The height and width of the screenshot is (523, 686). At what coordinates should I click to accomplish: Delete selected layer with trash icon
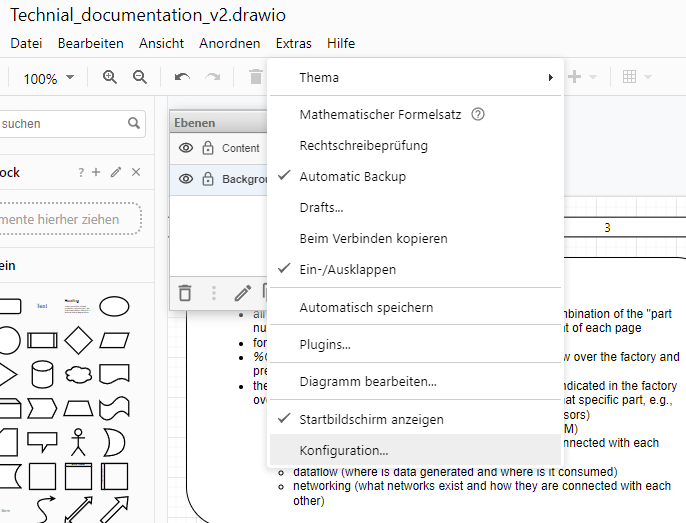pos(185,293)
